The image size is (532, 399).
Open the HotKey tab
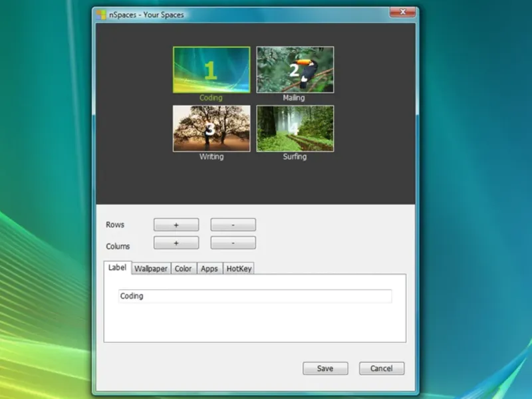pyautogui.click(x=239, y=269)
